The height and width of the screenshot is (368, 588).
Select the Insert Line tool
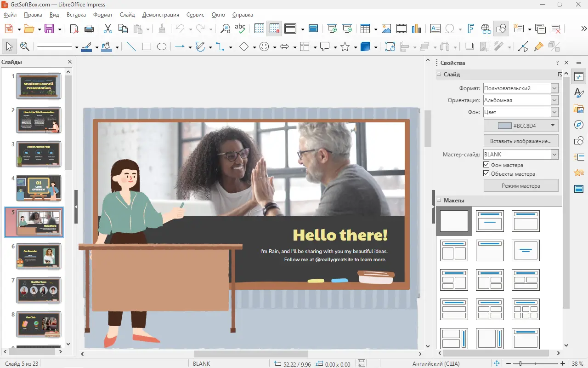point(131,46)
